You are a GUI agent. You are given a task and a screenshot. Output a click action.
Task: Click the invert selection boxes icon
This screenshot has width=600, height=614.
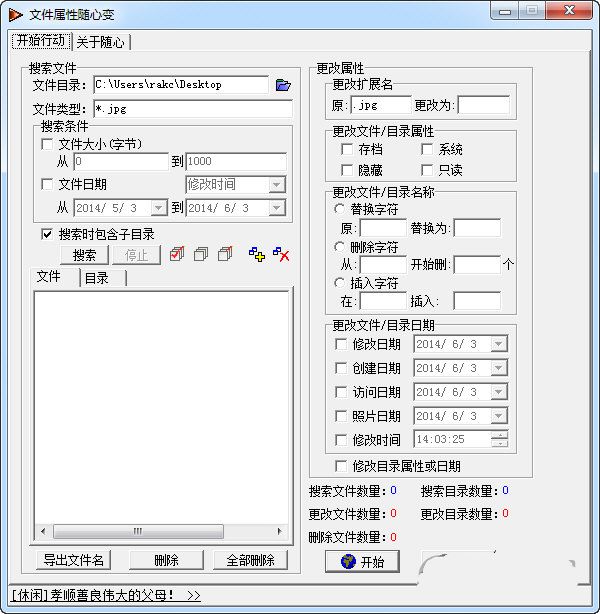[225, 255]
